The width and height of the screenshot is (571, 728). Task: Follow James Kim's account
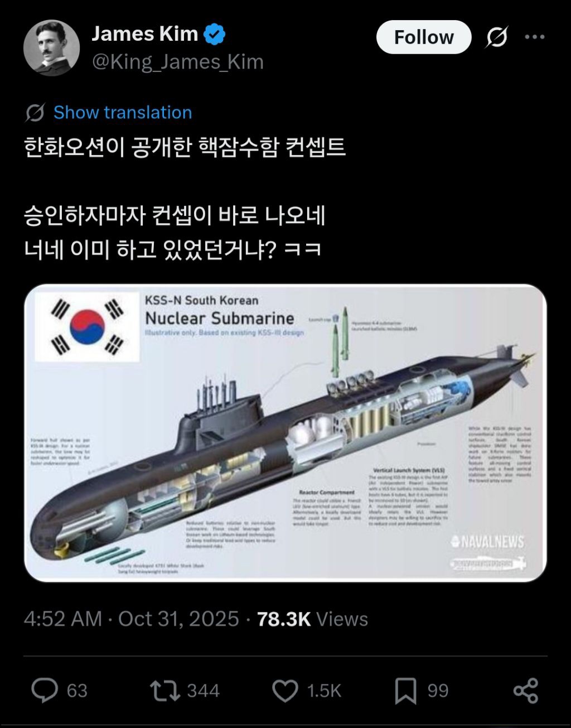tap(424, 37)
